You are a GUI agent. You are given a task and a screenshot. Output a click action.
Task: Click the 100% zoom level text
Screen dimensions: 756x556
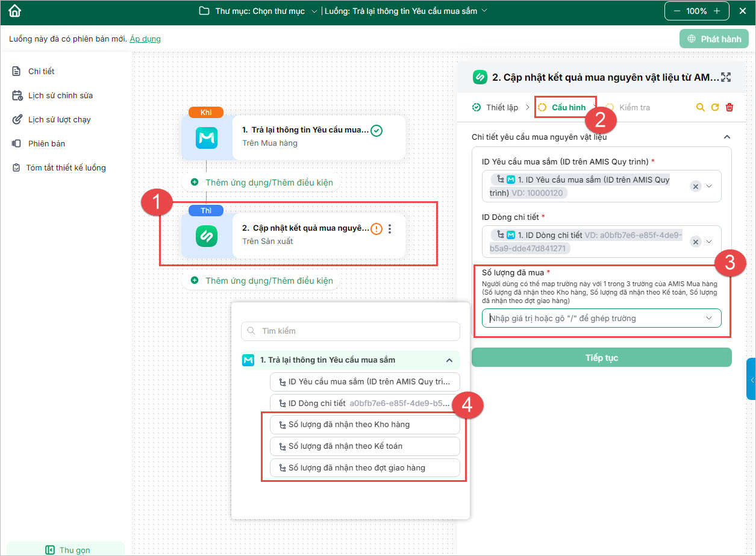pos(696,11)
